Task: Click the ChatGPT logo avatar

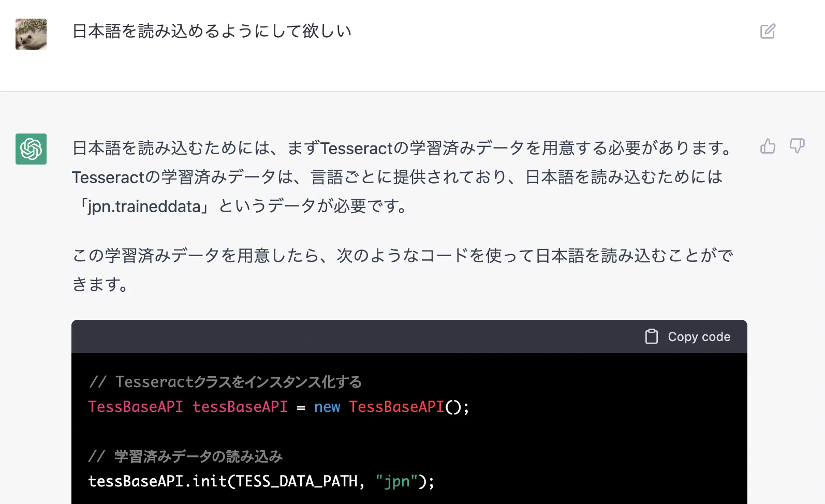Action: (x=31, y=149)
